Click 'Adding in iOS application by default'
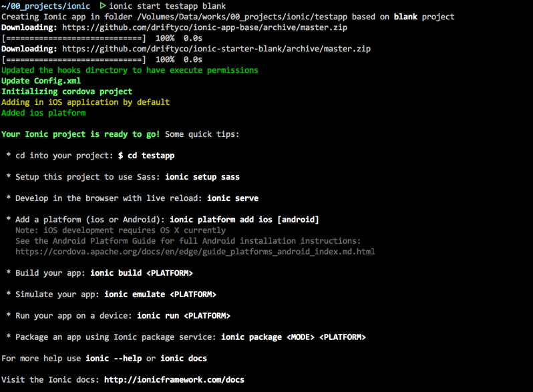 pos(85,102)
